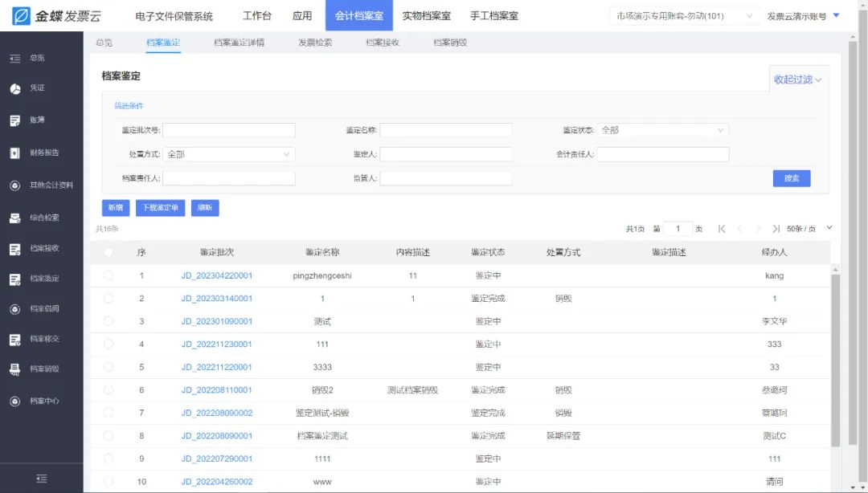Open the 发票检索 sub-tab
The width and height of the screenshot is (868, 493).
315,43
